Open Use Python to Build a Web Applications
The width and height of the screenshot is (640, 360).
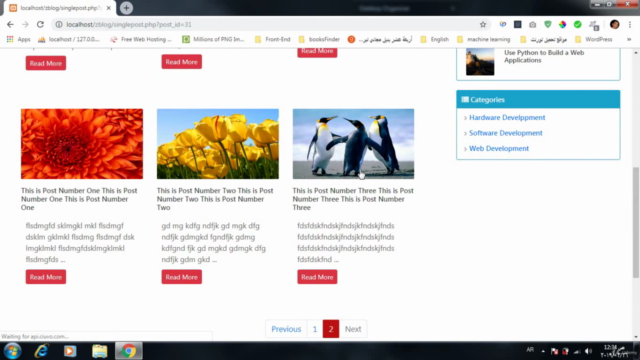coord(544,56)
